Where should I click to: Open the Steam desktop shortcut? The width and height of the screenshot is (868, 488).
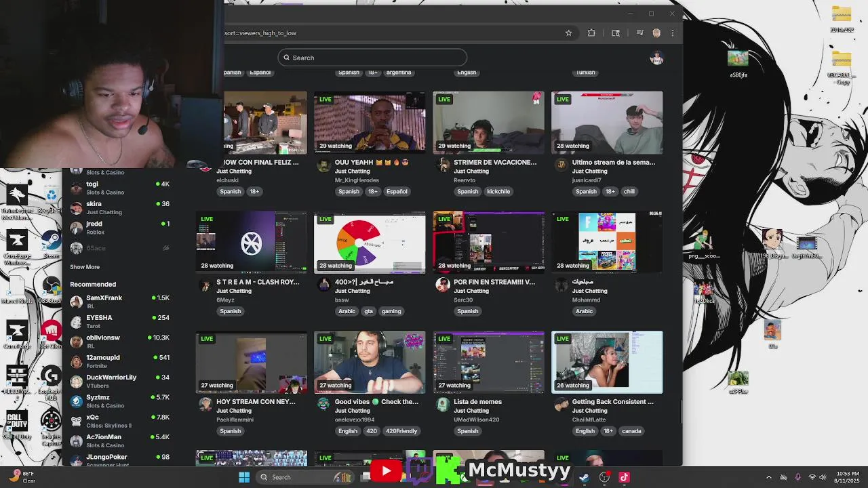coord(51,244)
